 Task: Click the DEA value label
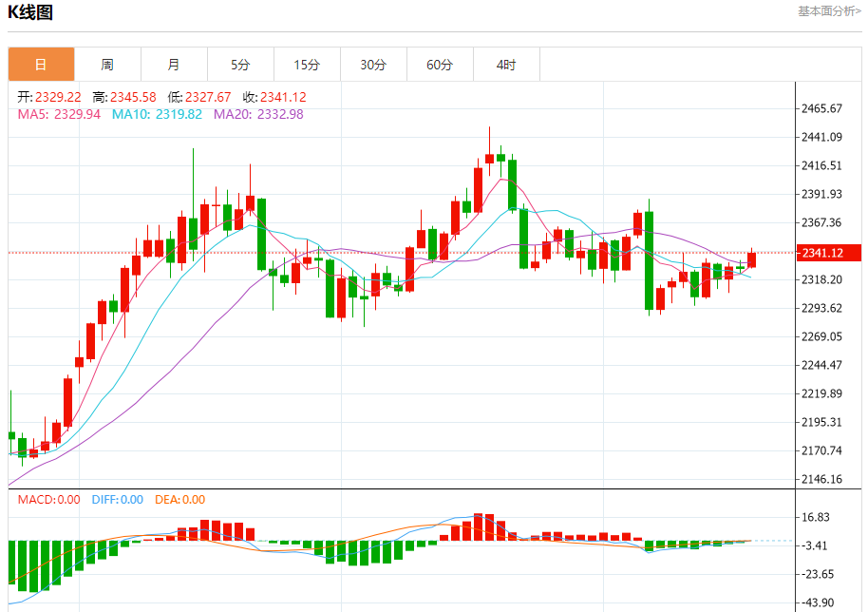click(x=179, y=499)
